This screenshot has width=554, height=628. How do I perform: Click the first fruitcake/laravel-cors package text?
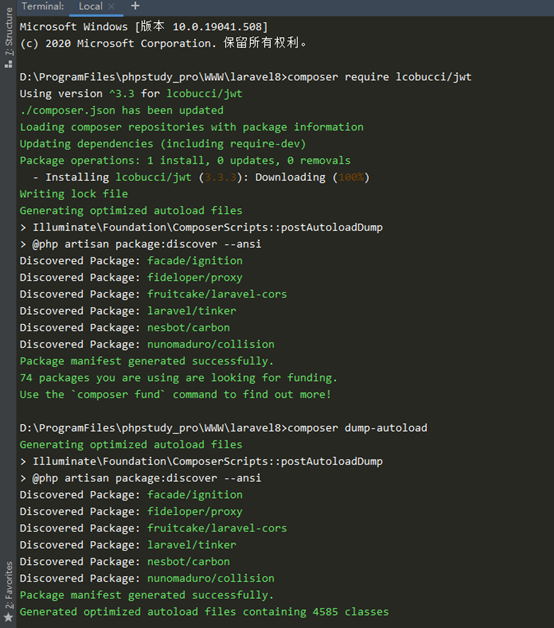(217, 294)
